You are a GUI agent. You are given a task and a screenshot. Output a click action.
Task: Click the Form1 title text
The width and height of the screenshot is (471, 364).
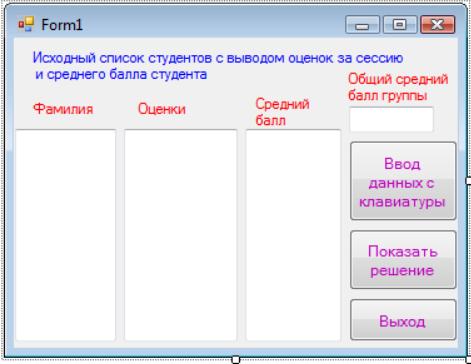(62, 25)
